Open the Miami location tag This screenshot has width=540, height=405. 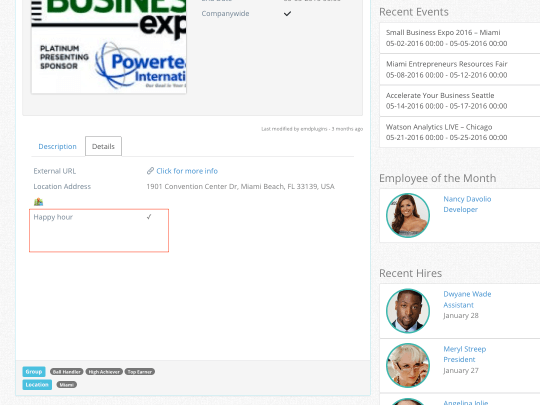point(66,385)
